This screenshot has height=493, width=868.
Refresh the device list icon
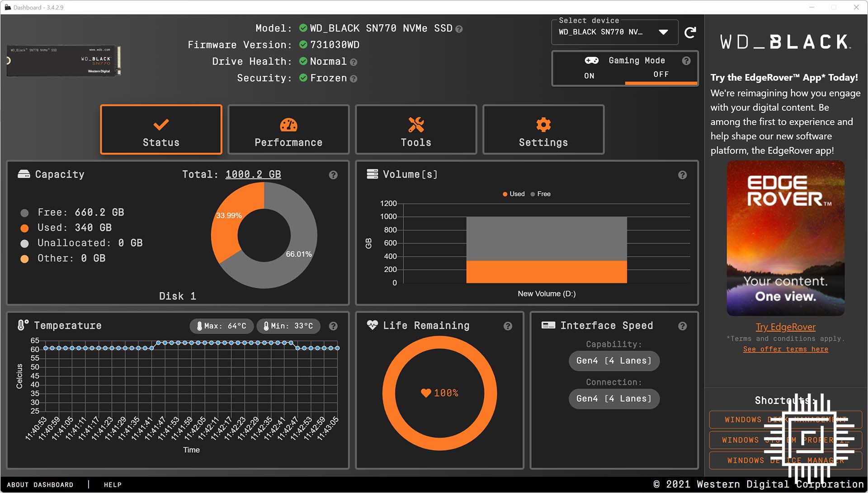tap(690, 33)
